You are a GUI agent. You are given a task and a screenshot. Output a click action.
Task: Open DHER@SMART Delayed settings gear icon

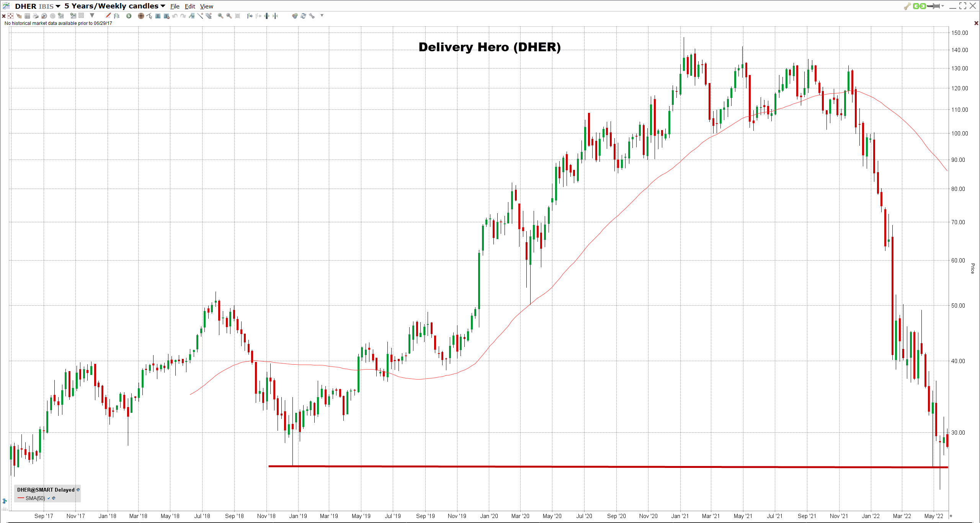tap(78, 490)
